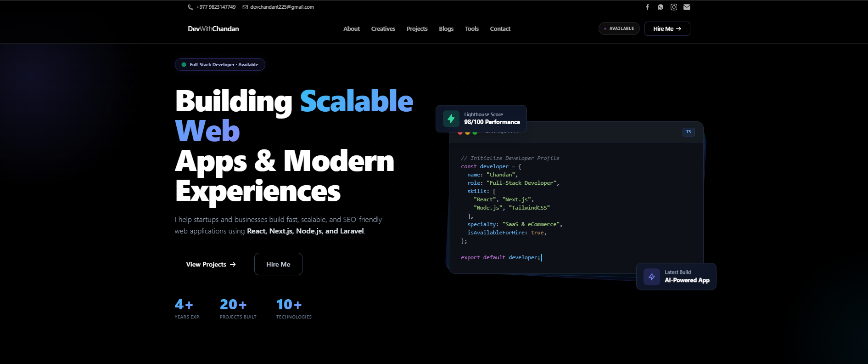Click the AVAILABLE status pill
The width and height of the screenshot is (868, 364).
pos(619,28)
